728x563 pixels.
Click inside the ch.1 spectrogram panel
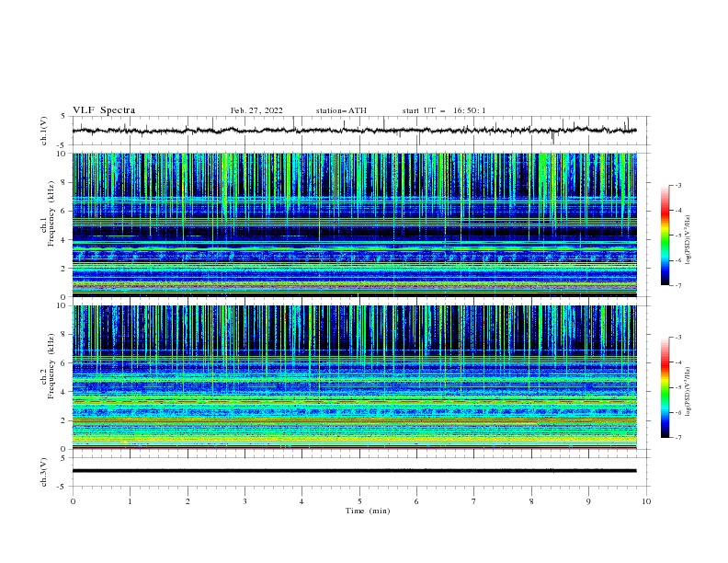point(354,224)
